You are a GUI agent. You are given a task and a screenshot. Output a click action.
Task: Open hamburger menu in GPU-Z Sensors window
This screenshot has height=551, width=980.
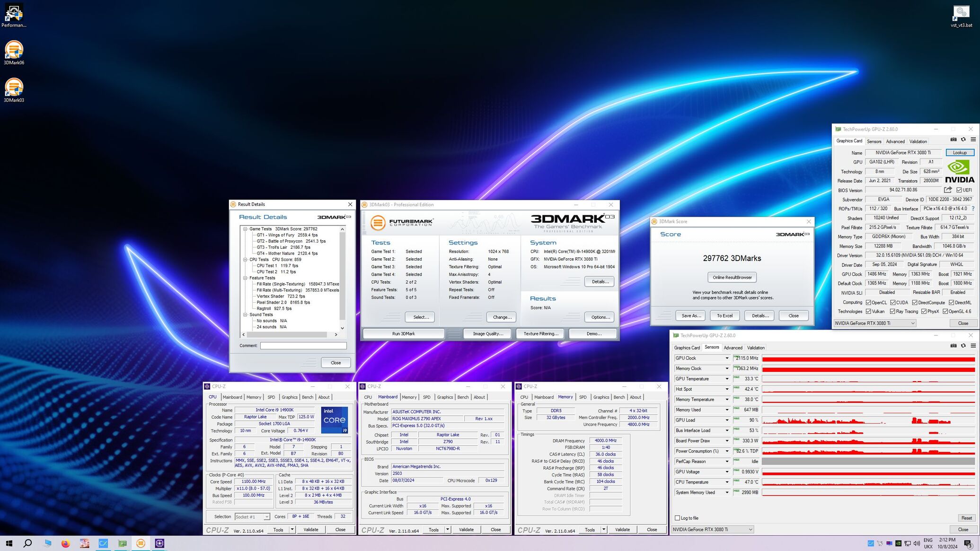(973, 346)
